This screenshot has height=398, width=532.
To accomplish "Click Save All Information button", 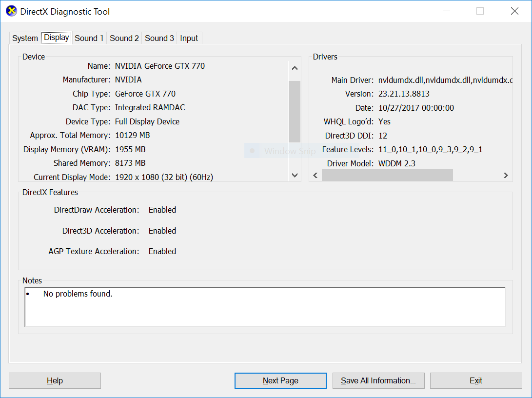I will [378, 381].
